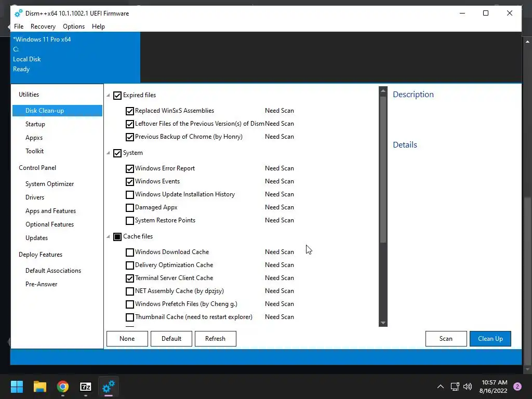
Task: Uncheck Windows Error Report
Action: point(129,169)
